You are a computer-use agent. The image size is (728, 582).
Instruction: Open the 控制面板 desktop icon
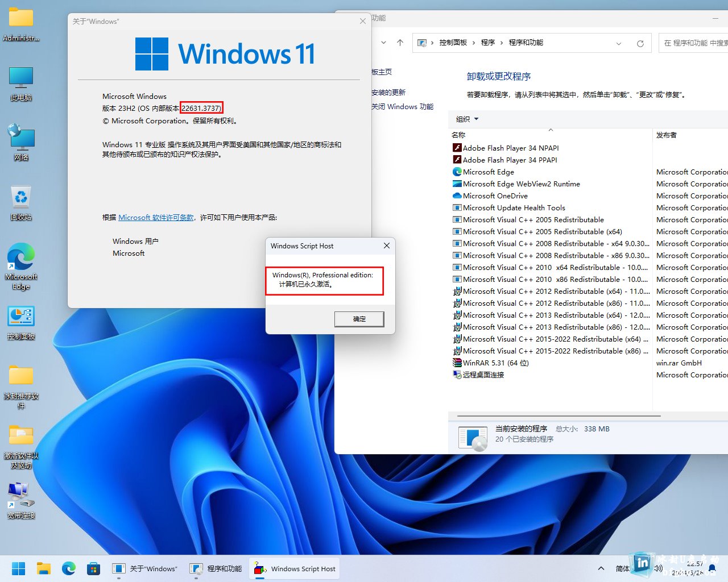tap(21, 322)
